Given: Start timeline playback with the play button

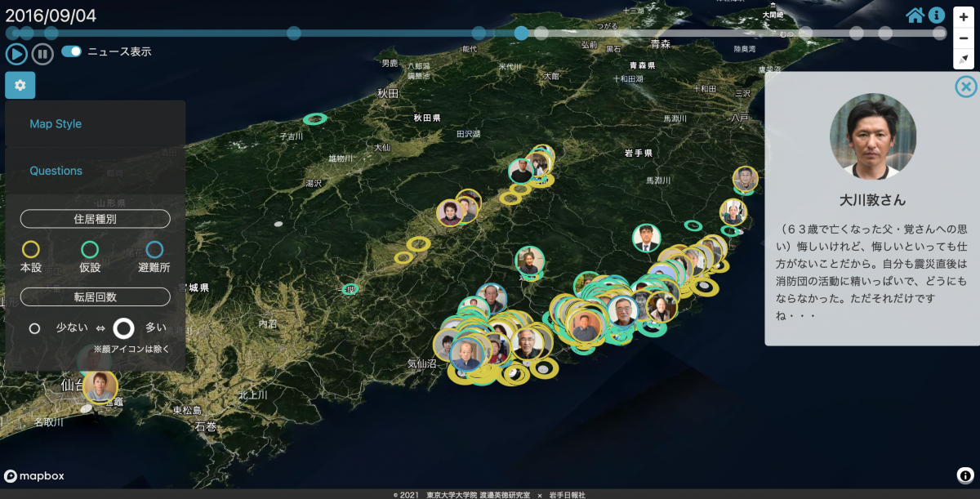Looking at the screenshot, I should point(16,54).
